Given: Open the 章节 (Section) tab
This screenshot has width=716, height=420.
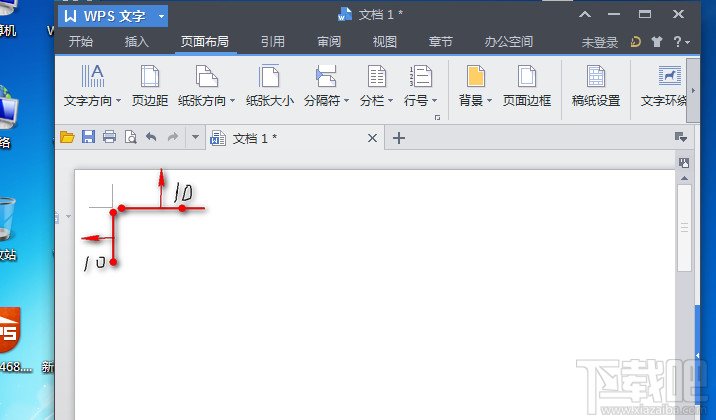Looking at the screenshot, I should pos(440,42).
